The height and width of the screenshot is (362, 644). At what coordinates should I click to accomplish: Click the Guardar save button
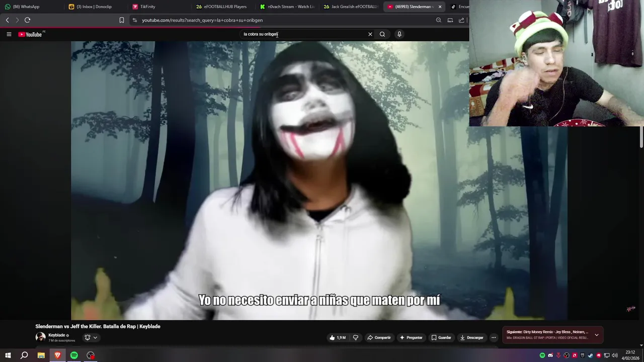(441, 337)
